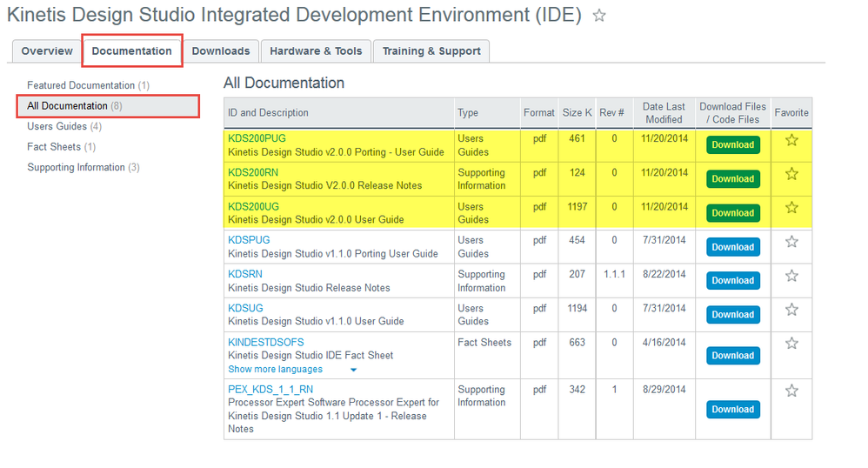Image resolution: width=868 pixels, height=468 pixels.
Task: Favorite the KDSRN release notes star
Action: click(x=791, y=276)
